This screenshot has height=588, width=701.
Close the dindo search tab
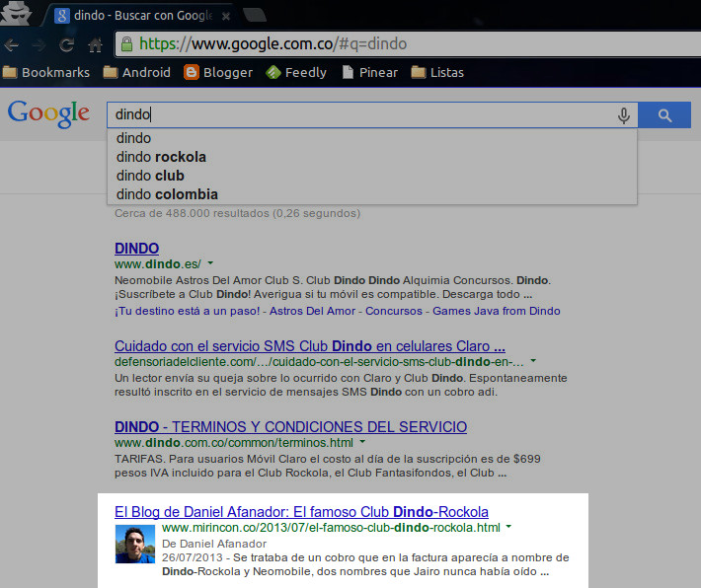tap(226, 16)
